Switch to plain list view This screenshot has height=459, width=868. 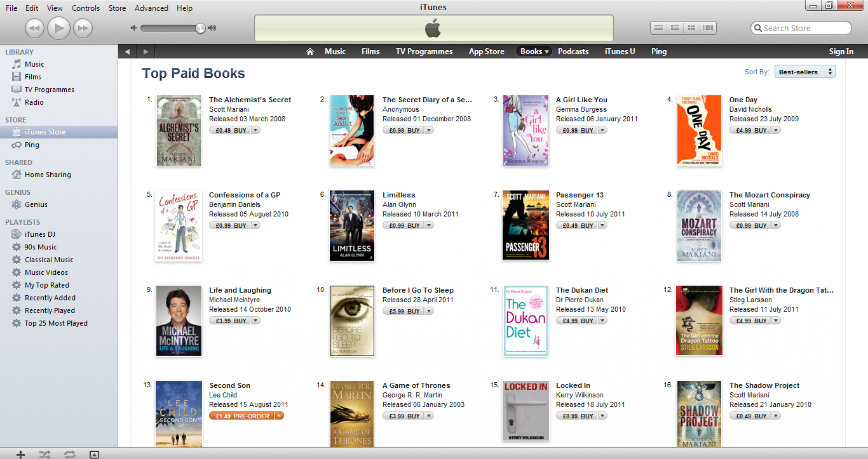coord(659,28)
